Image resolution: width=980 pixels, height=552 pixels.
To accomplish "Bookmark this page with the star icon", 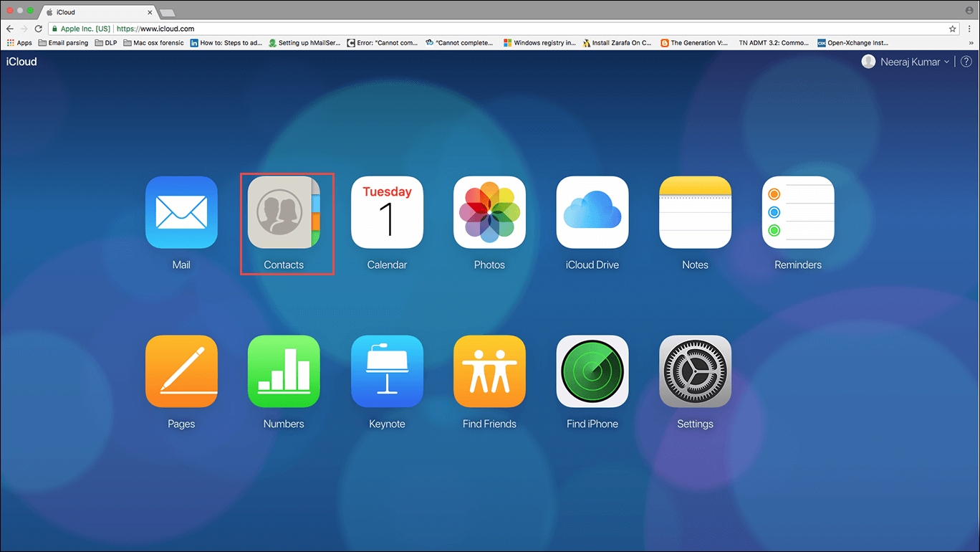I will (952, 29).
